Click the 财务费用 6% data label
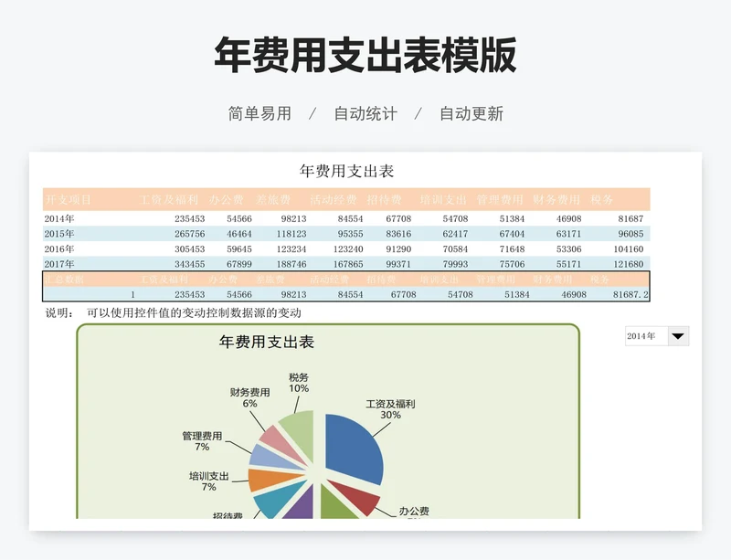 click(249, 397)
